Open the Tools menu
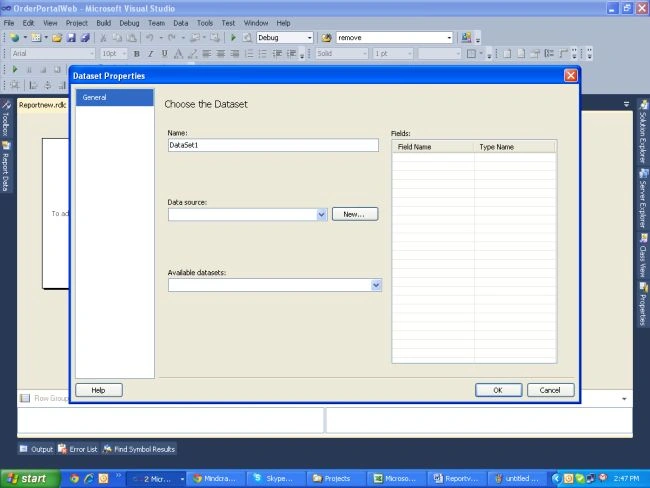The height and width of the screenshot is (488, 650). [205, 23]
